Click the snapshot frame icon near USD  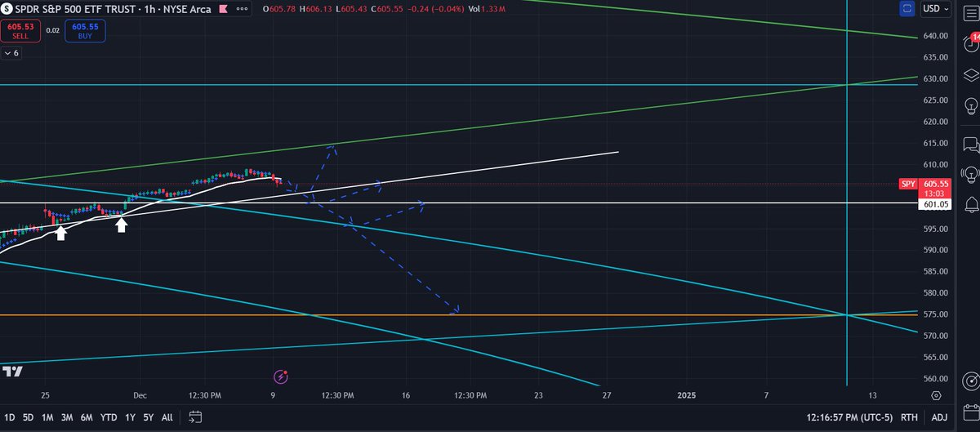tap(908, 10)
